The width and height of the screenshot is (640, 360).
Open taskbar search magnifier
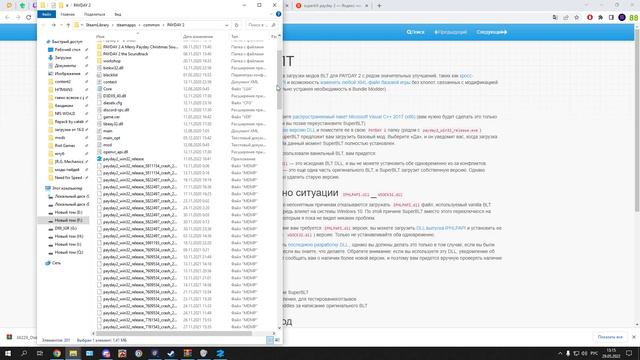pos(24,353)
